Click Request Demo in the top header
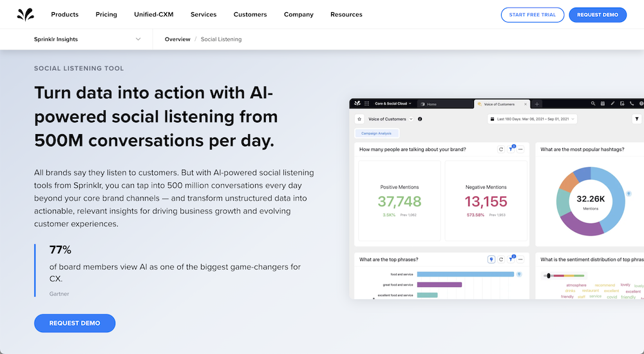The height and width of the screenshot is (354, 644). 598,15
